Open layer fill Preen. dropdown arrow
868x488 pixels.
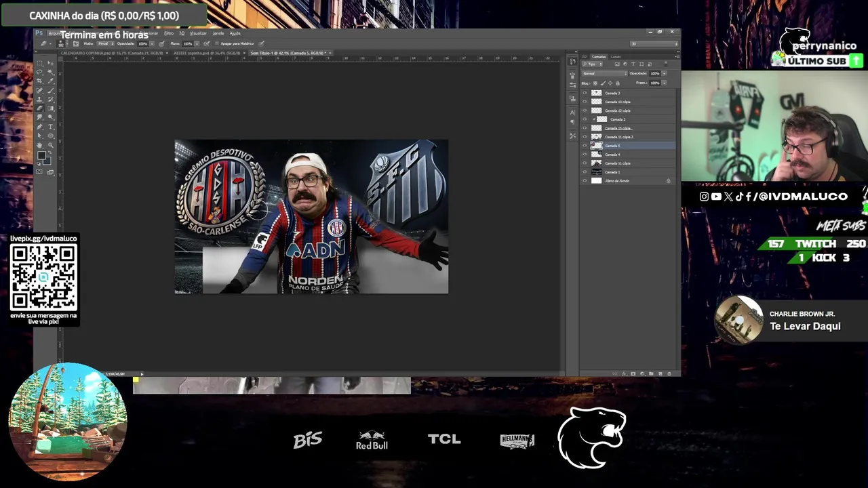(664, 83)
